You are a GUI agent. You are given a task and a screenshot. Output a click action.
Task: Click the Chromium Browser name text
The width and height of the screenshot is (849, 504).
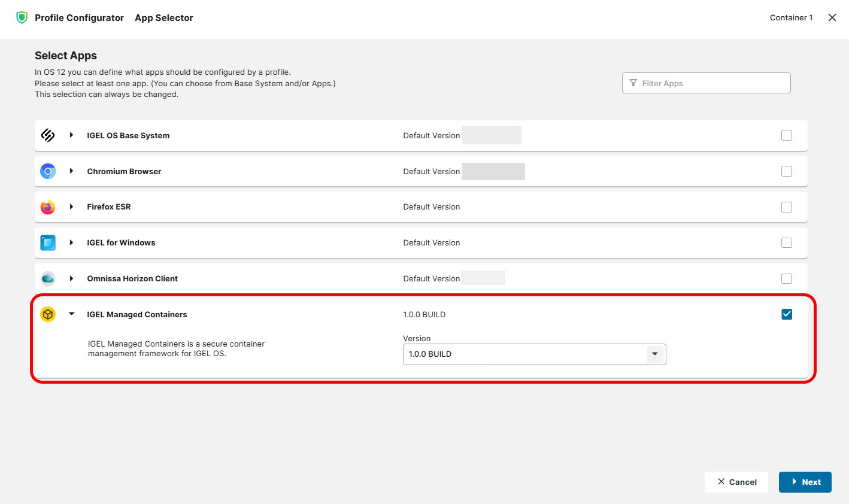click(124, 171)
